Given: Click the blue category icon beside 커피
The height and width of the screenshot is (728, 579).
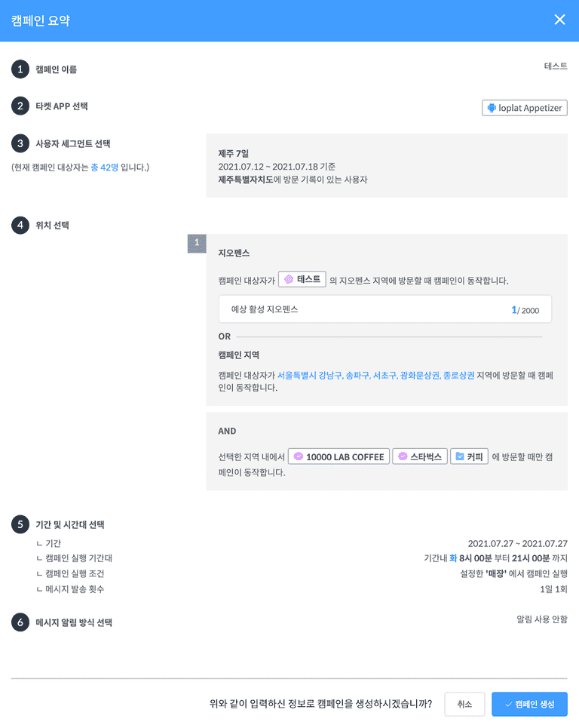Looking at the screenshot, I should pyautogui.click(x=459, y=456).
